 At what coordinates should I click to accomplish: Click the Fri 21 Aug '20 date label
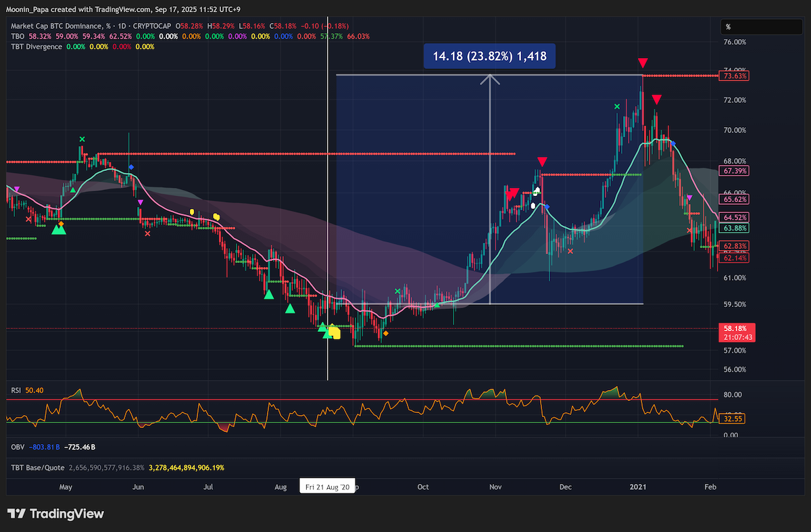pos(328,487)
